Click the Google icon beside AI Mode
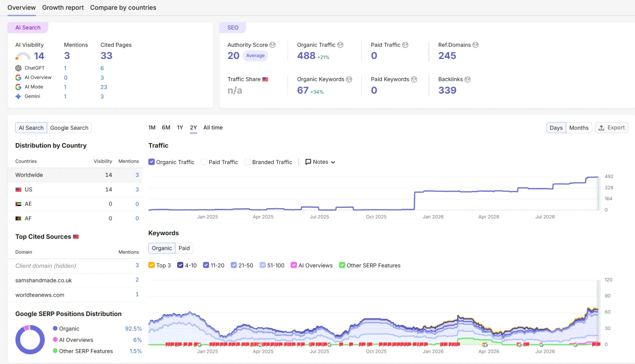Screen dimensions: 635x364 point(18,87)
